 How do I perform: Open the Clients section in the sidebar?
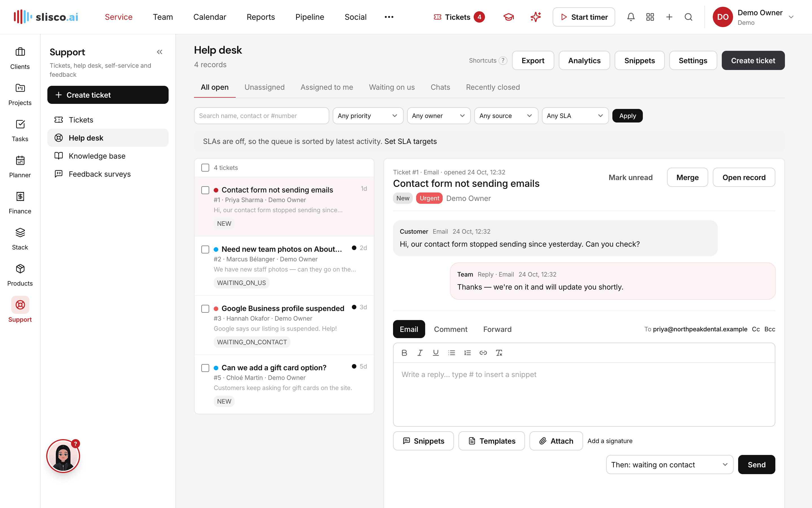click(x=20, y=58)
